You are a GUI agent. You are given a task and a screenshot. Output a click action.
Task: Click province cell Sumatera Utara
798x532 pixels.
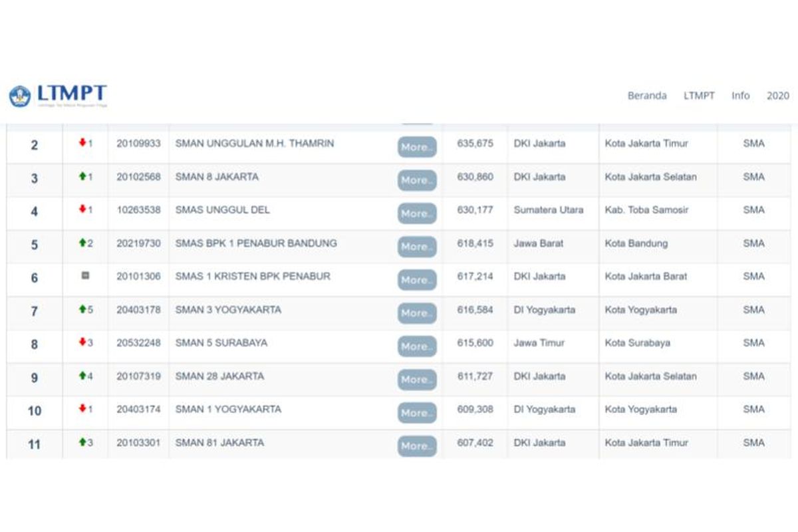tap(549, 209)
